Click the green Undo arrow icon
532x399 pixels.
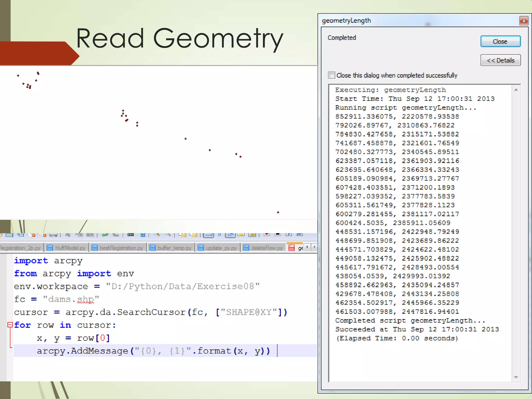[105, 235]
